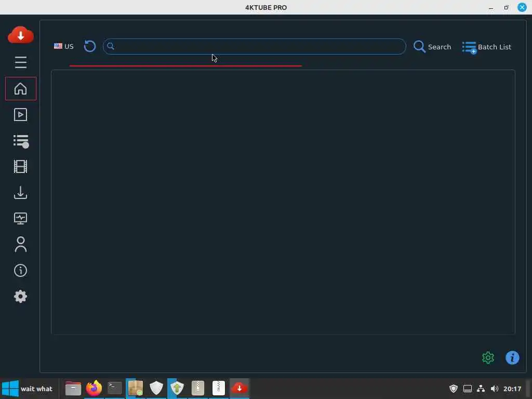Open the activity monitor sidebar icon
The width and height of the screenshot is (532, 399).
coord(21,218)
